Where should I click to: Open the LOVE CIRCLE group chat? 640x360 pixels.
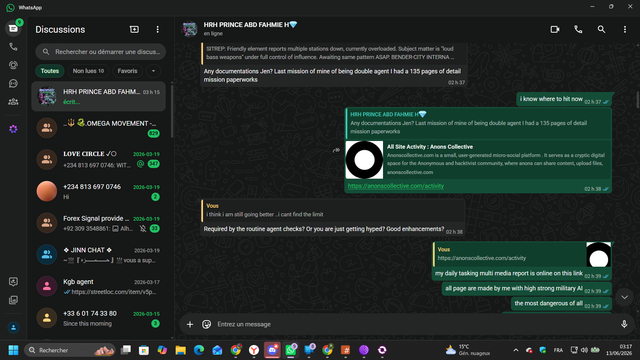[98, 159]
